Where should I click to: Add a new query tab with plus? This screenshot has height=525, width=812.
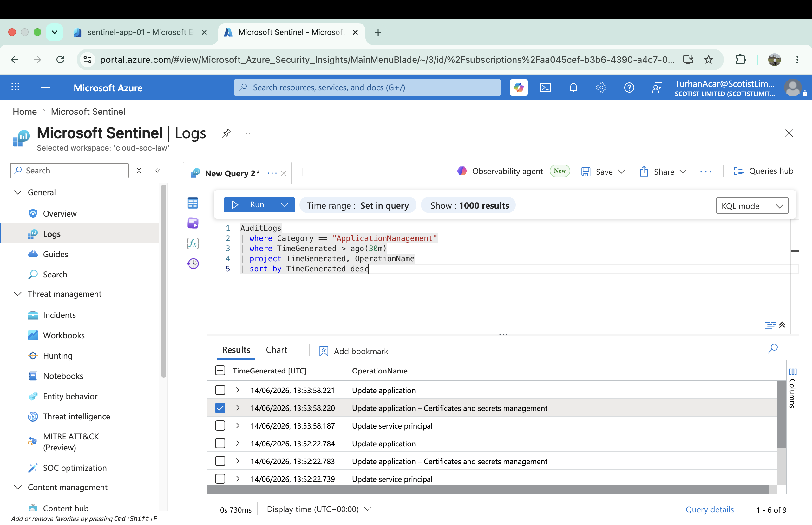(302, 172)
